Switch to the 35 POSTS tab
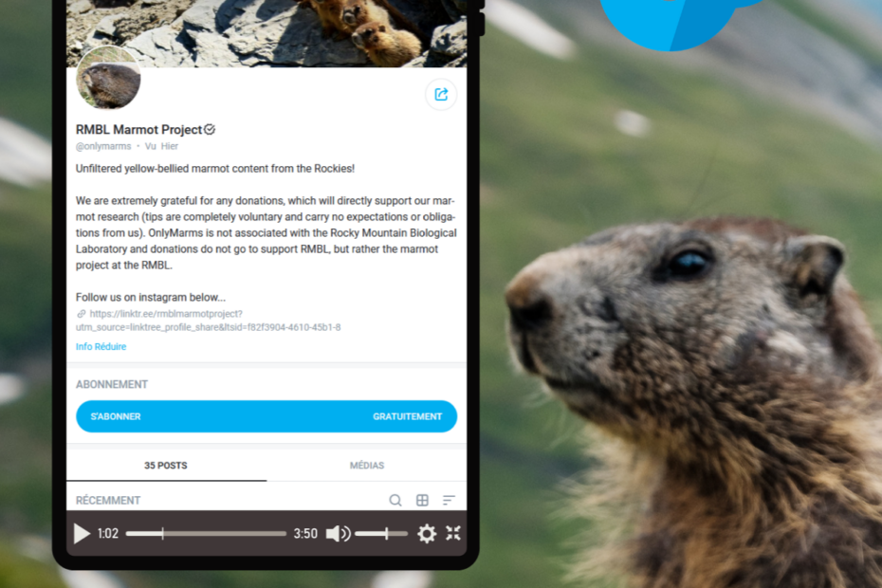This screenshot has height=588, width=882. point(166,466)
